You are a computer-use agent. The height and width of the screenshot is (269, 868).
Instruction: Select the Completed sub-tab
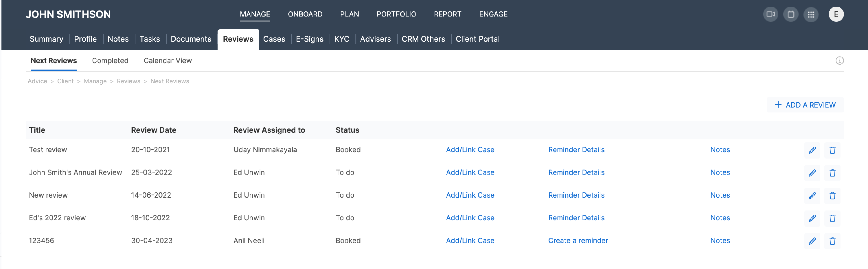(x=110, y=61)
